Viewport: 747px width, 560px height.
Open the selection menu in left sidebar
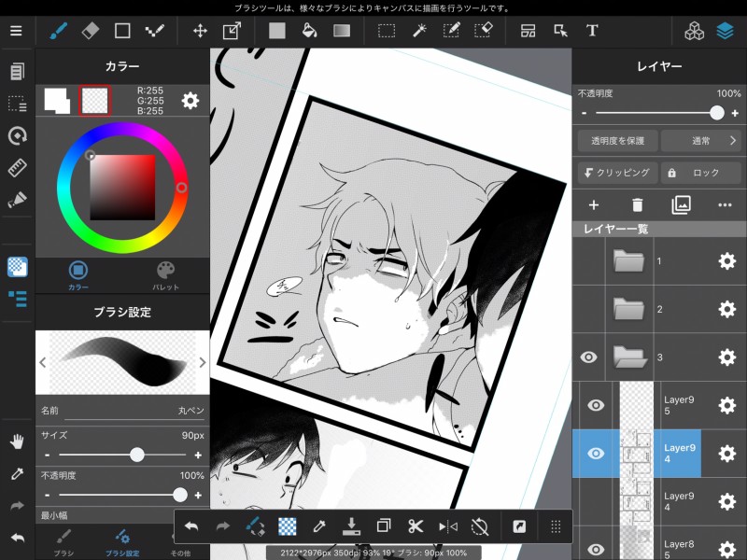[x=17, y=104]
